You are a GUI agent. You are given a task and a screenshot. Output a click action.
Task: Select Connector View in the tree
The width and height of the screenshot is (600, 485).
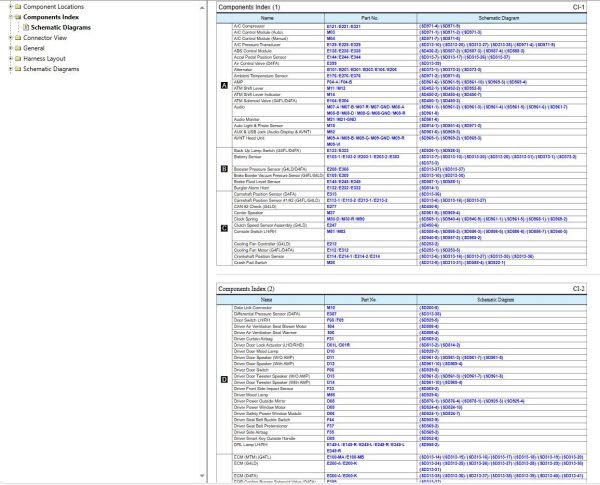coord(45,38)
